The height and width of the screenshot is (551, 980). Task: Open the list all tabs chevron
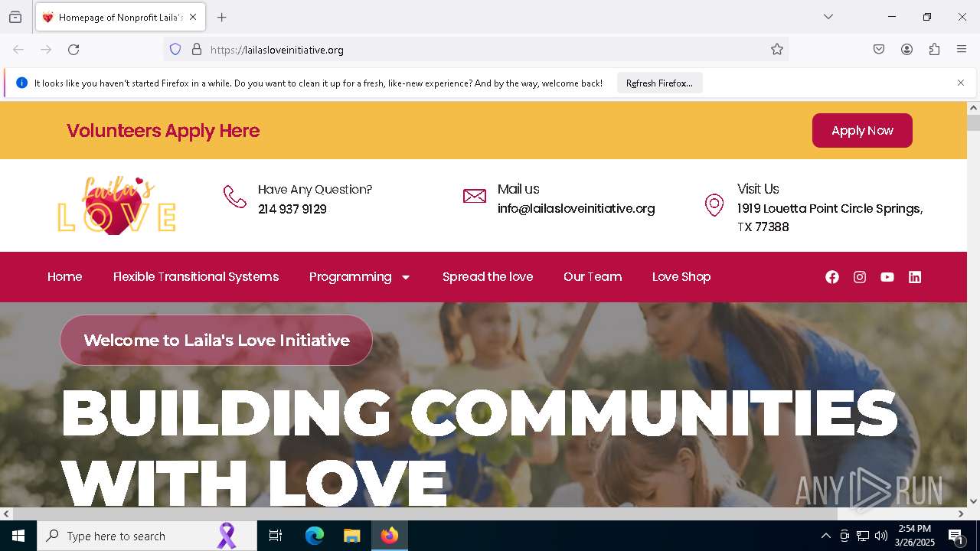828,17
